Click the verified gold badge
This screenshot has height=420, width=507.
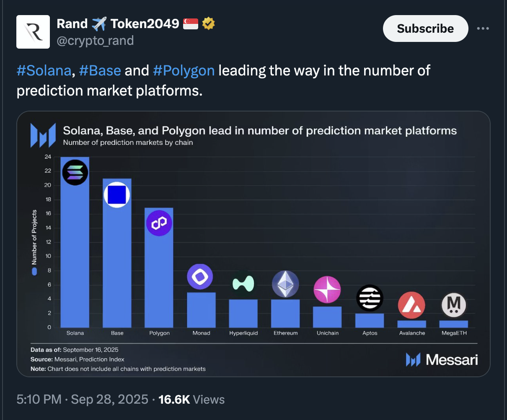[x=208, y=24]
